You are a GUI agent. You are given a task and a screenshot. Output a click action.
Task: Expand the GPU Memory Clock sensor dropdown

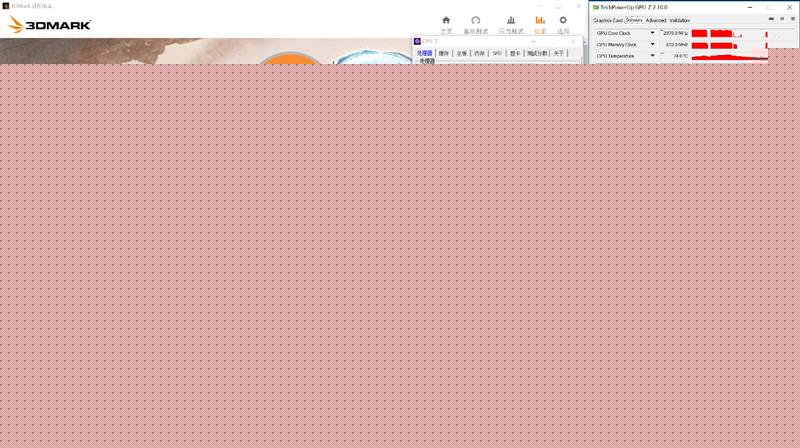pyautogui.click(x=653, y=45)
